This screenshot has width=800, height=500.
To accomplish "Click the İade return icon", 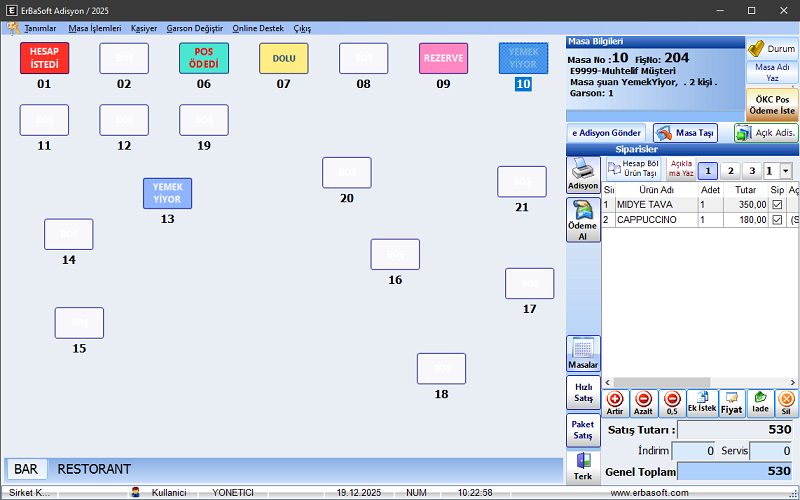I will [x=760, y=403].
